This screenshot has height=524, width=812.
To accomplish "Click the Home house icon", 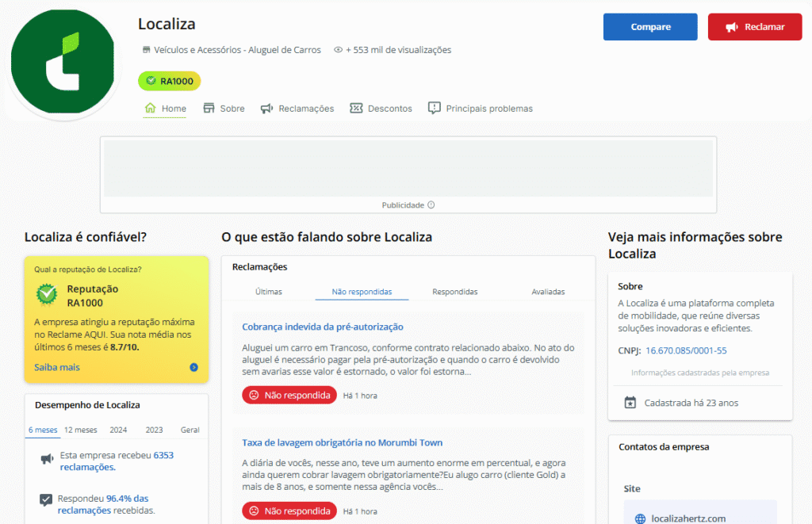I will [151, 108].
